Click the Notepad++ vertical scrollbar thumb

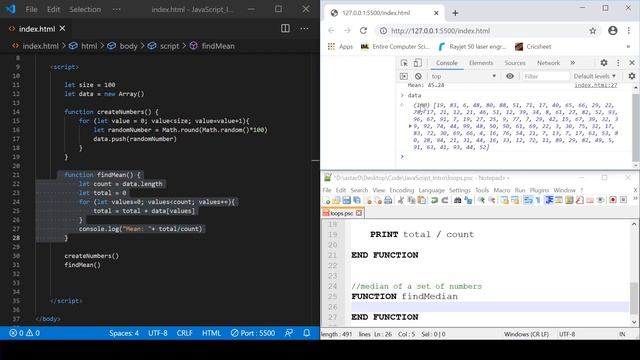pos(634,297)
